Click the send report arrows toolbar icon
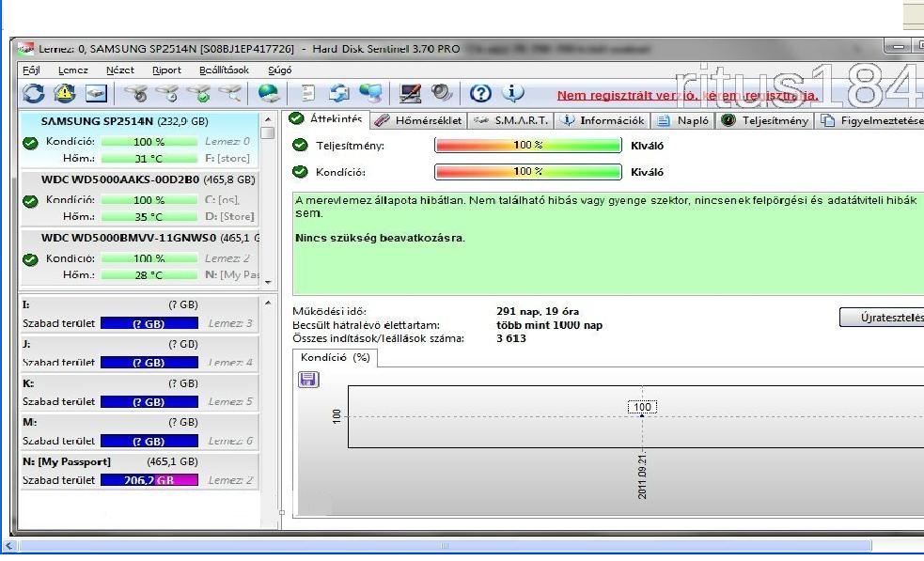 [338, 93]
